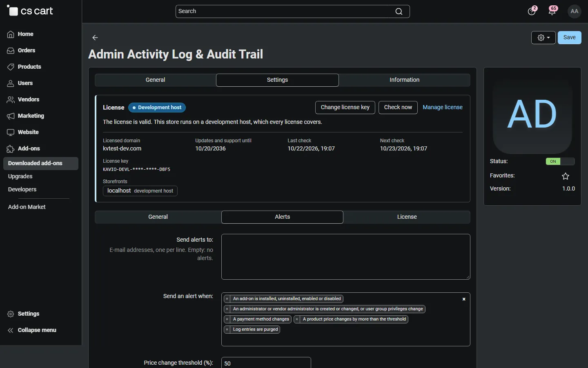This screenshot has width=588, height=368.
Task: Toggle the add-on Status switch
Action: 560,162
